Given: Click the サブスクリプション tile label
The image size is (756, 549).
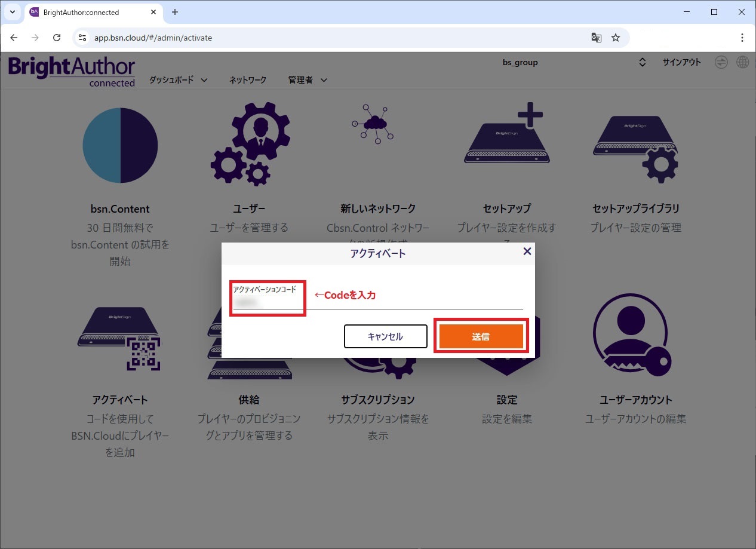Looking at the screenshot, I should tap(378, 400).
